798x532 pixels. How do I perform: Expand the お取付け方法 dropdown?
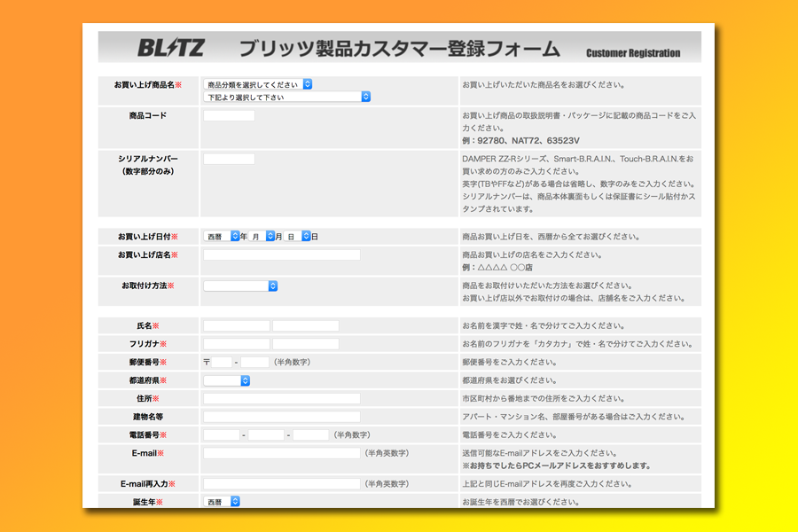coord(240,286)
